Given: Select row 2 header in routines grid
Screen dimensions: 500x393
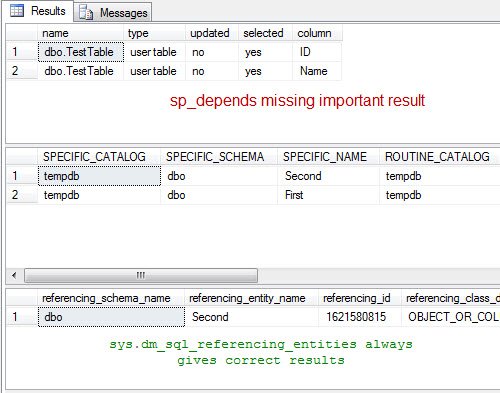Looking at the screenshot, I should click(22, 195).
